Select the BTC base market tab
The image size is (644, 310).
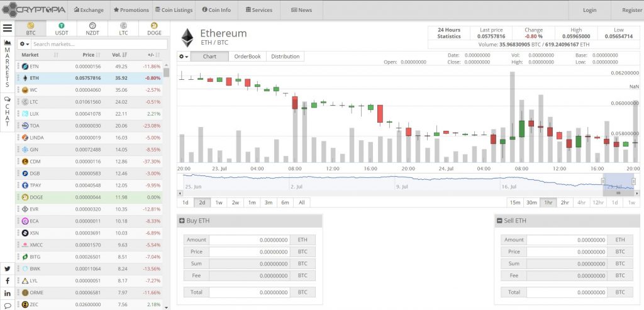click(30, 29)
